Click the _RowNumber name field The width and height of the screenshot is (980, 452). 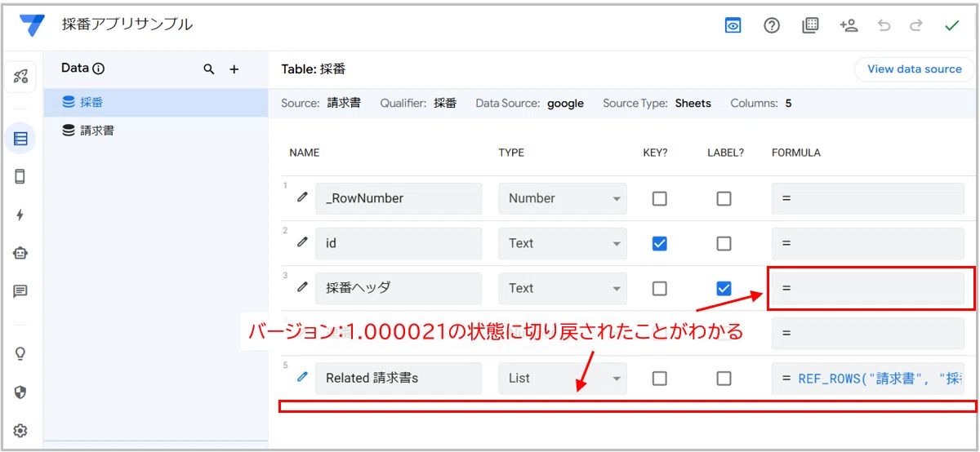(x=399, y=198)
